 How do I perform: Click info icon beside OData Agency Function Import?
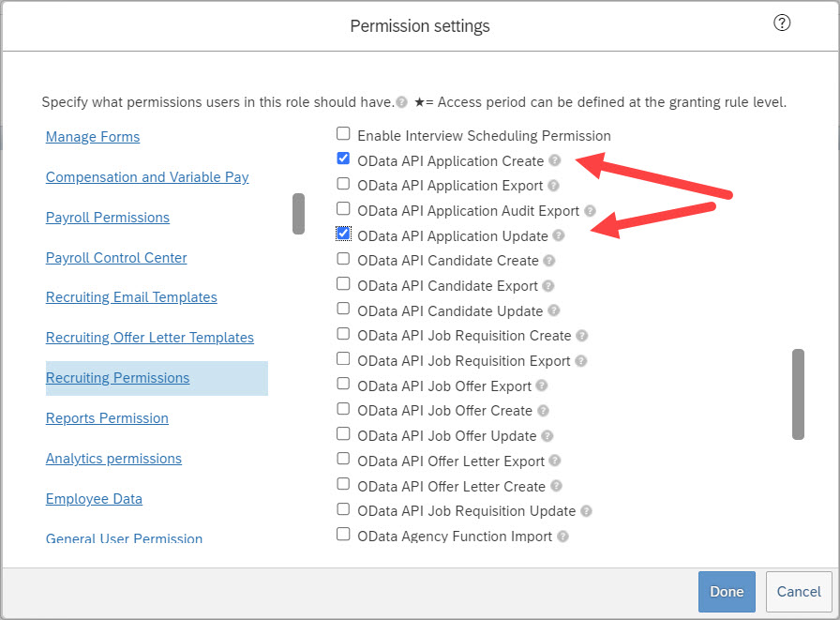click(562, 536)
